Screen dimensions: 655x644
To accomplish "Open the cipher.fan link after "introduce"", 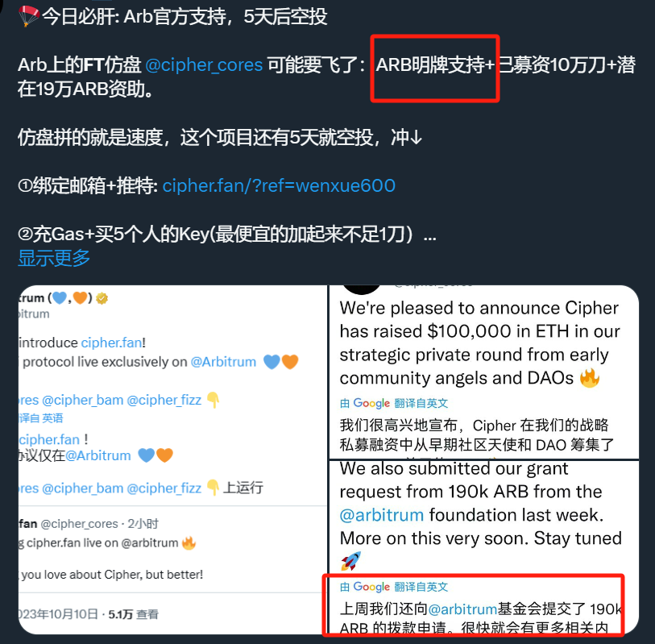I will pyautogui.click(x=111, y=343).
